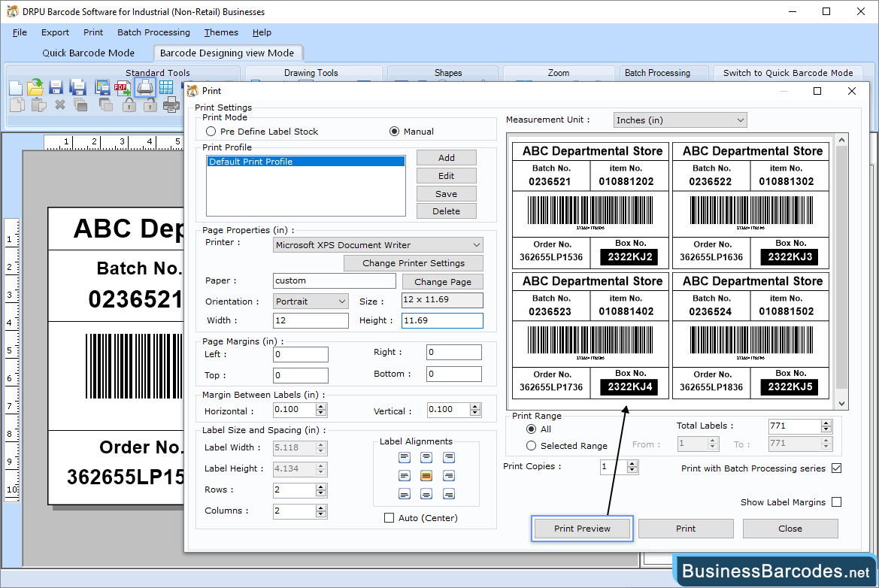Click preview scrollbar down arrow
879x588 pixels.
tap(841, 404)
